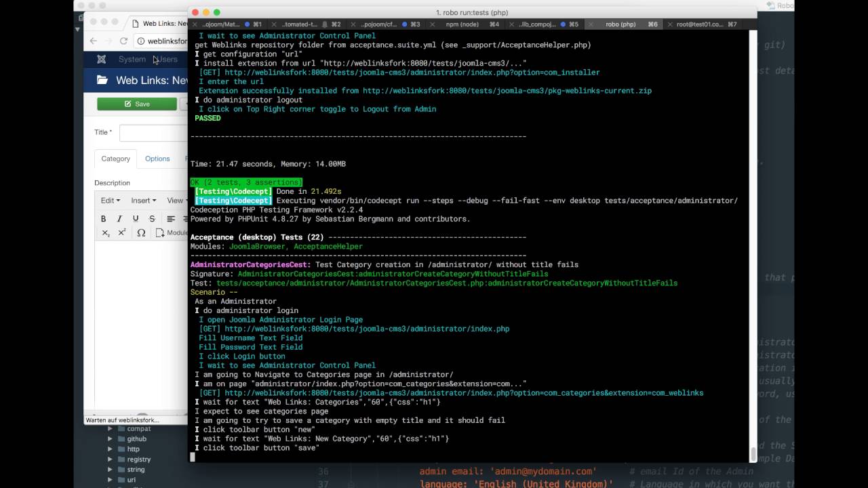Select the string folder in the sidebar
Screen dimensions: 868x488
(x=136, y=470)
